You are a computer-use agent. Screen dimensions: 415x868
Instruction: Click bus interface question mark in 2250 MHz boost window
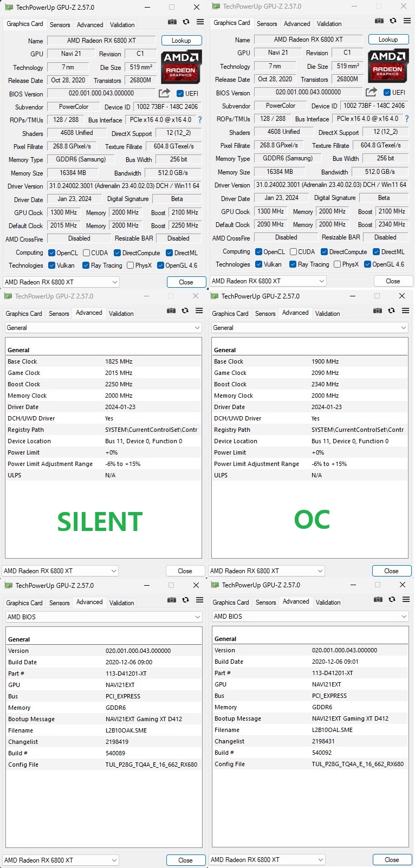point(200,120)
